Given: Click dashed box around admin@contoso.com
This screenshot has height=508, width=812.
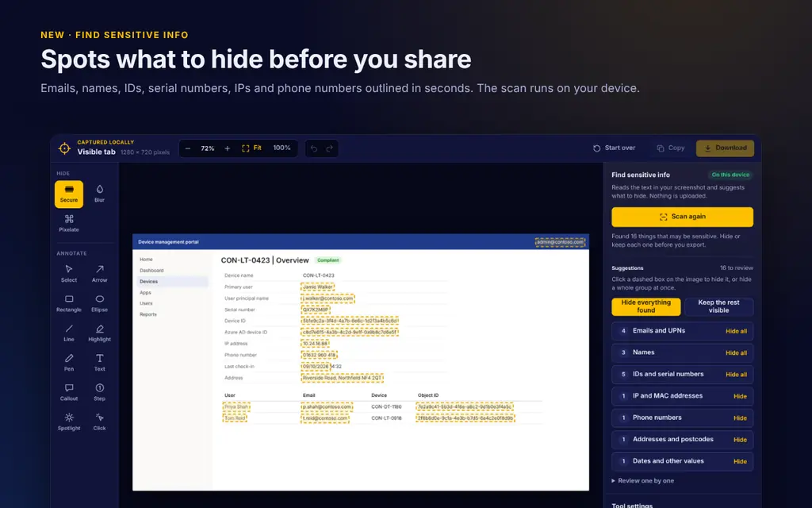Looking at the screenshot, I should point(560,242).
